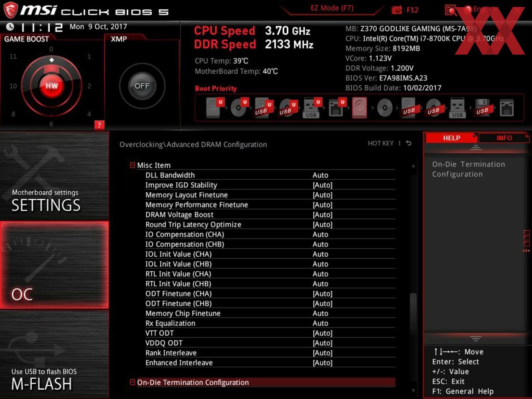
Task: Open Improve IGD Stability [Auto] dropdown
Action: (x=322, y=185)
